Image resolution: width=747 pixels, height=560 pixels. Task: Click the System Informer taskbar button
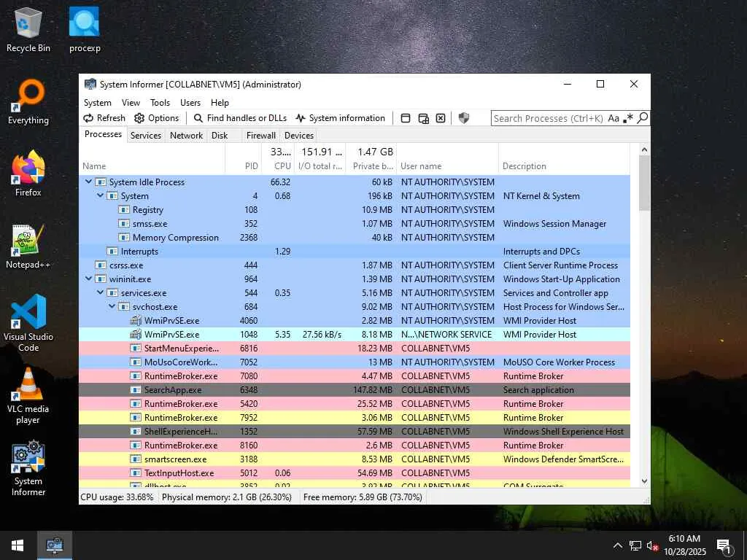pos(55,545)
